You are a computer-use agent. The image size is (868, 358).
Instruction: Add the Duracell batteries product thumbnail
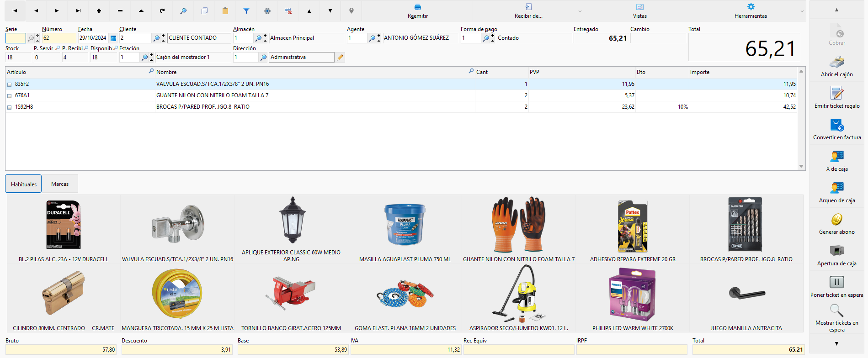(64, 229)
